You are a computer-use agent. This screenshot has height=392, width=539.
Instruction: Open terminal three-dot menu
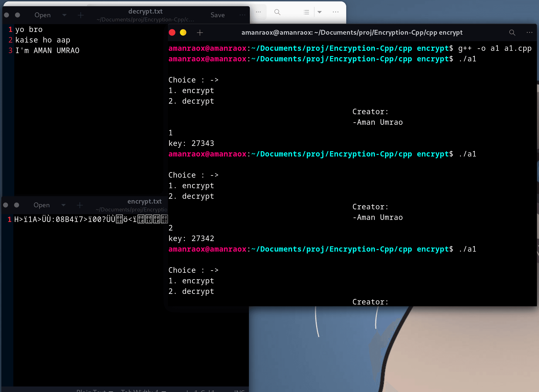(530, 33)
